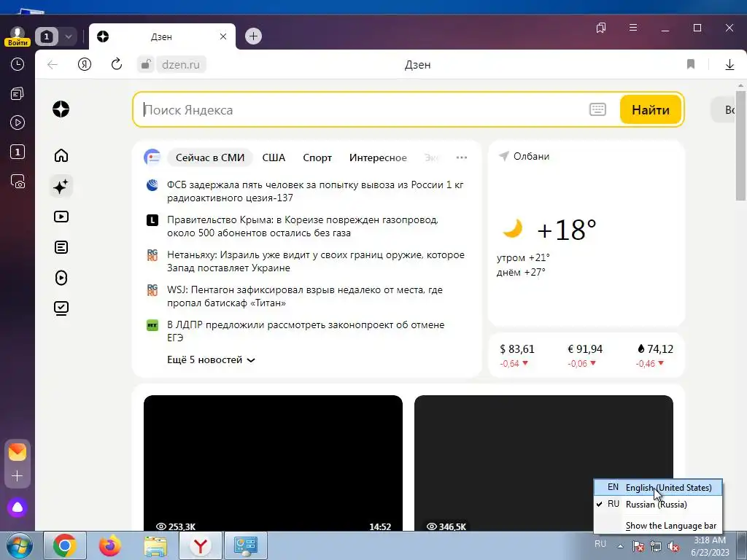Select the Дзен browser tab
The image size is (747, 560).
[x=162, y=36]
